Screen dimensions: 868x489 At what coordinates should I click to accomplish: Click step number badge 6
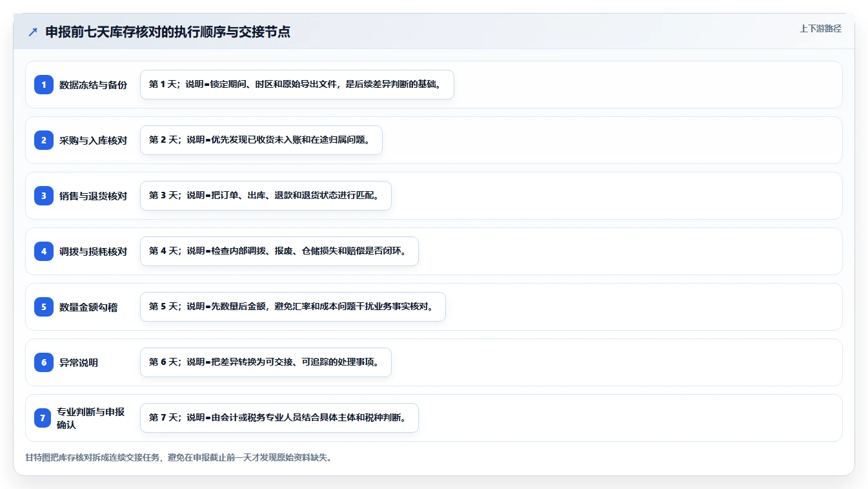coord(44,362)
